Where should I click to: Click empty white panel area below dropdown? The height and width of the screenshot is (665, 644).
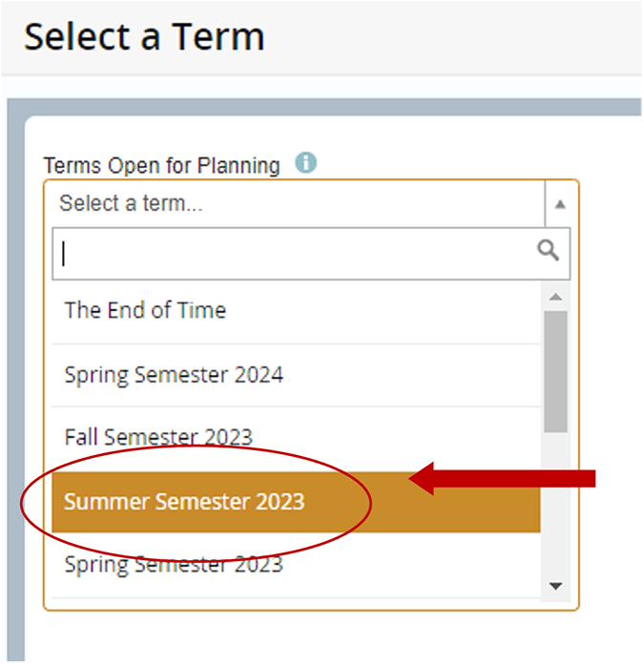click(x=315, y=635)
